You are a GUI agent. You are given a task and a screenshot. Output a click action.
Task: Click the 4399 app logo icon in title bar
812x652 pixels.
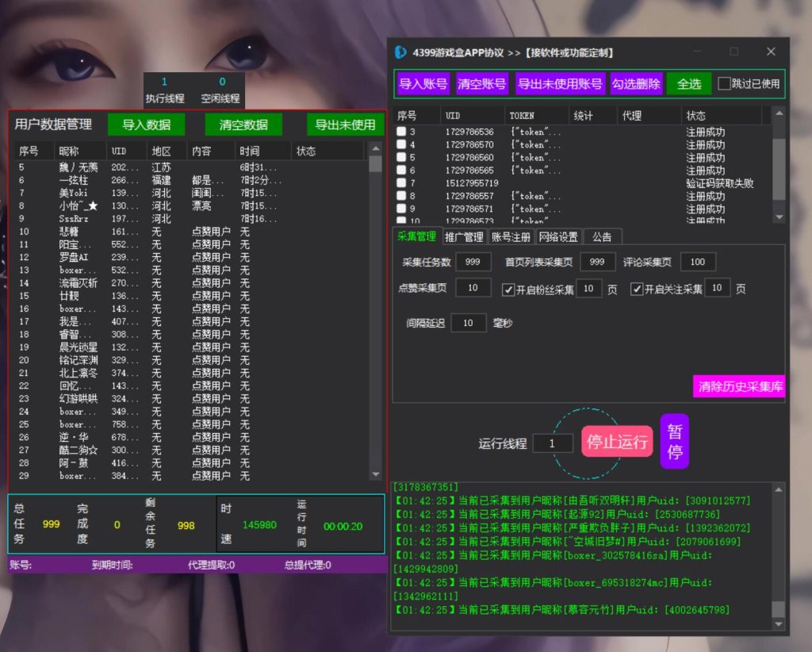pyautogui.click(x=400, y=52)
